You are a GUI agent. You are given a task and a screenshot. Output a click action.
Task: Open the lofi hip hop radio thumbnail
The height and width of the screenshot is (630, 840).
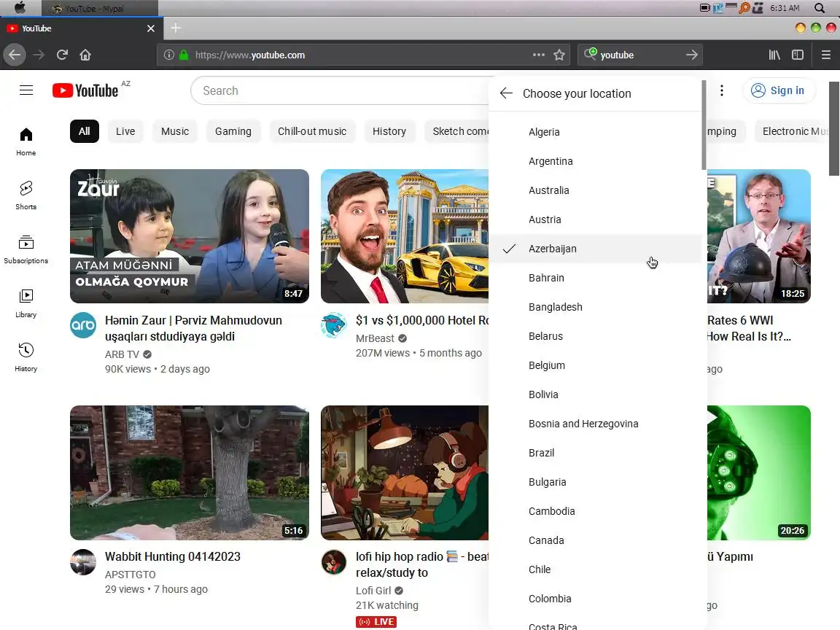pos(405,472)
